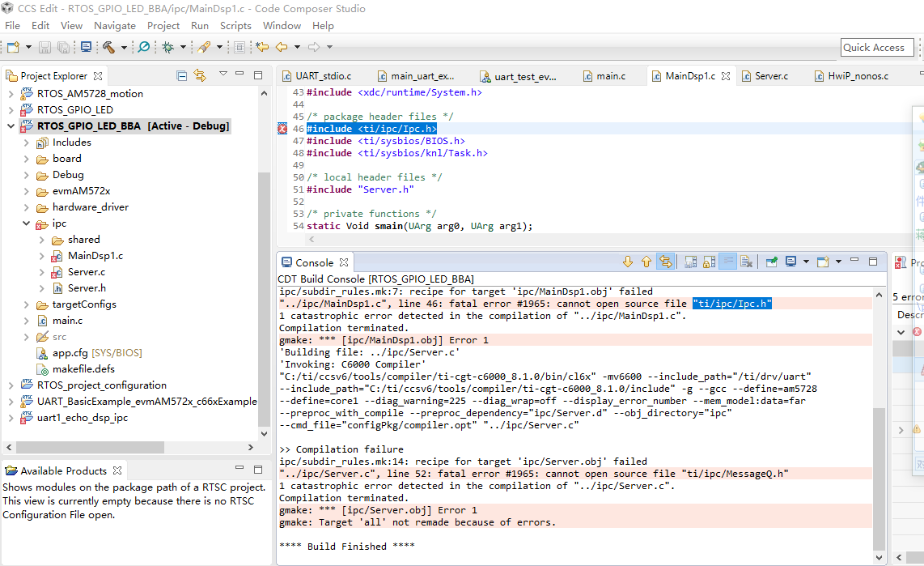The image size is (924, 566).
Task: Open the Project menu
Action: 163,26
